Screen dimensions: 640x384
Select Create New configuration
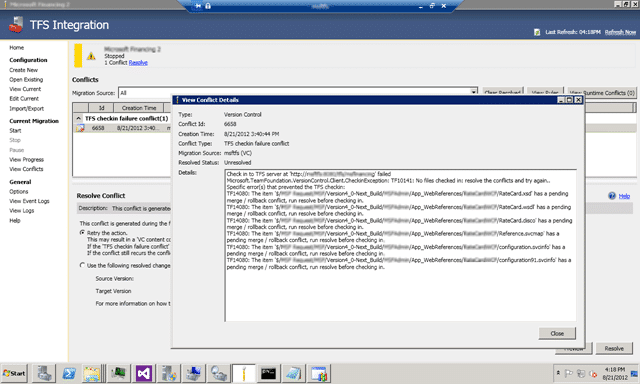[x=24, y=70]
